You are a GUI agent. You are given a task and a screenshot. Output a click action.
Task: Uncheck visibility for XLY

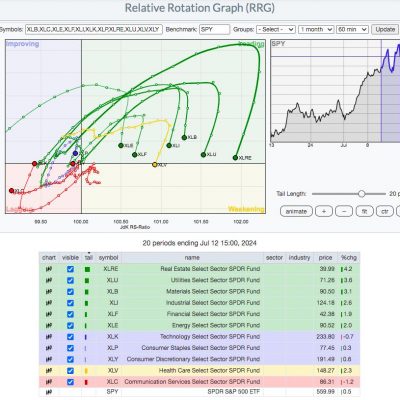tap(70, 359)
